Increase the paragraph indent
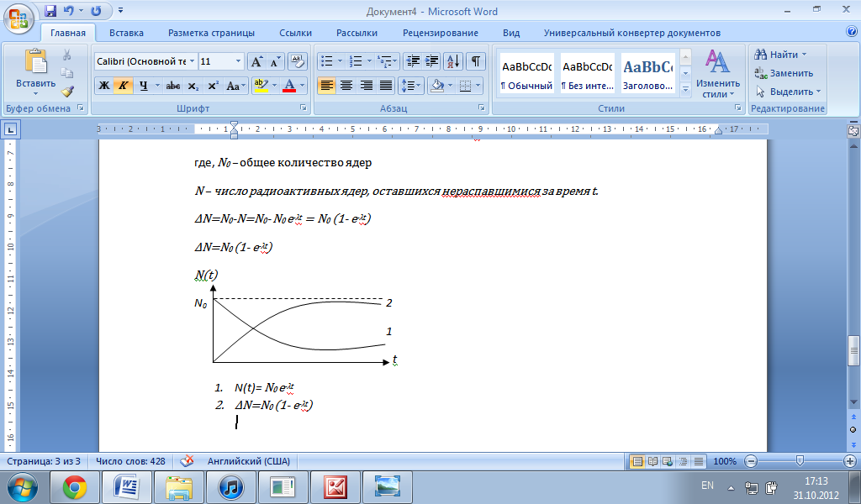This screenshot has width=861, height=504. click(431, 60)
